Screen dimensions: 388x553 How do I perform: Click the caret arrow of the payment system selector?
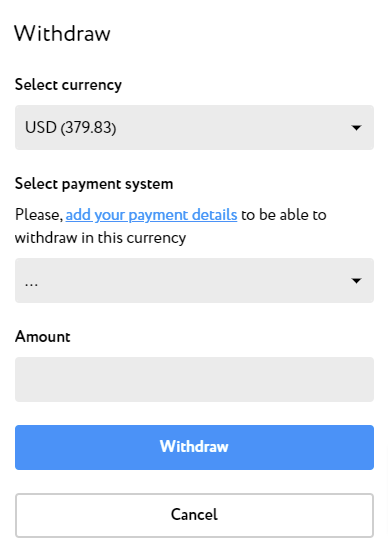(357, 281)
